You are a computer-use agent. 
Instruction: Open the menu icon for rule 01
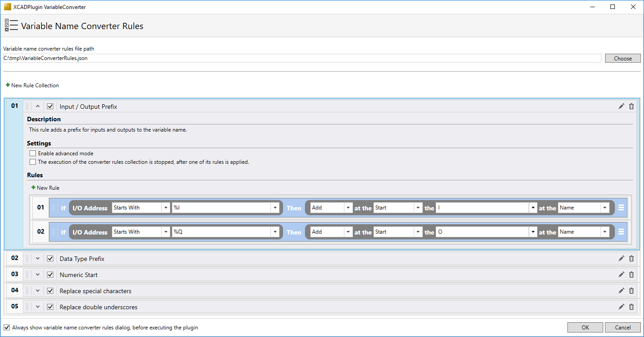pos(621,208)
